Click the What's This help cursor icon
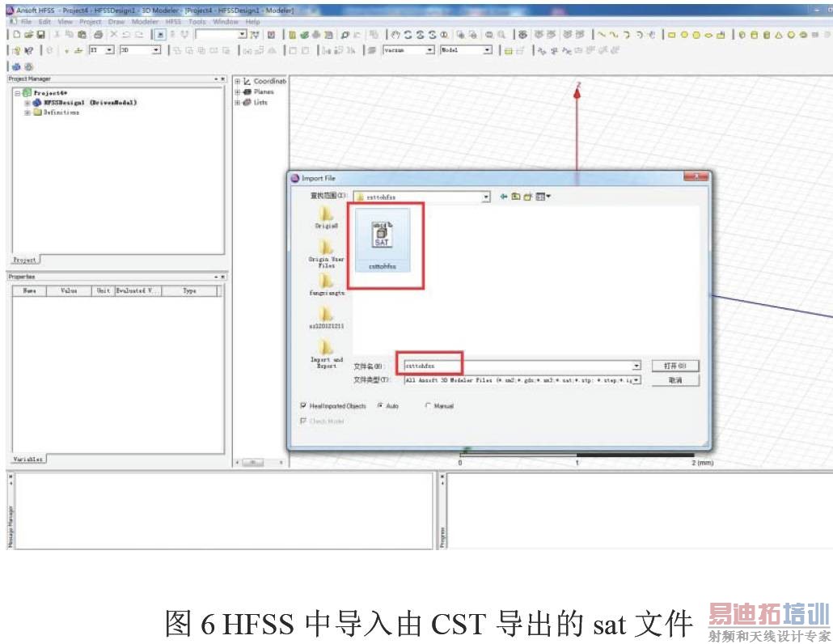833x644 pixels. pyautogui.click(x=28, y=50)
